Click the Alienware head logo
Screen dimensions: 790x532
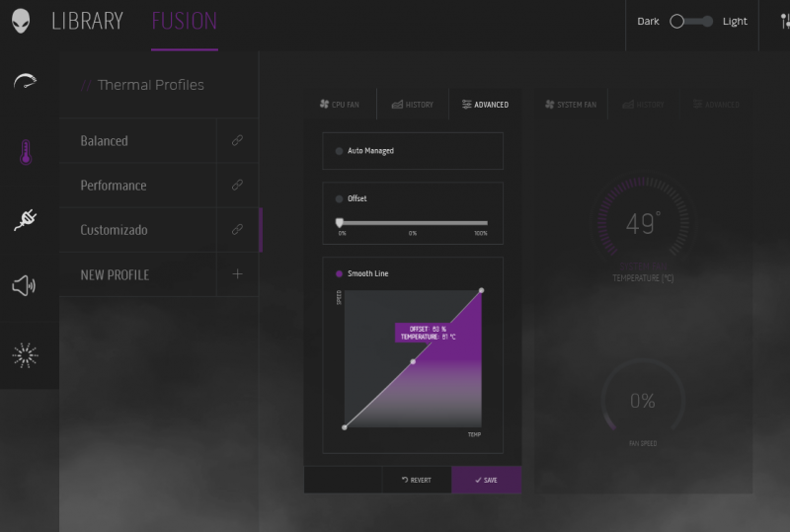[21, 21]
